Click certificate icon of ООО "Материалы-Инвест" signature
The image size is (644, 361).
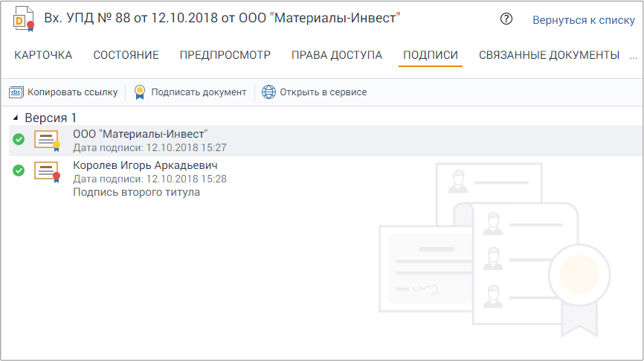point(47,141)
